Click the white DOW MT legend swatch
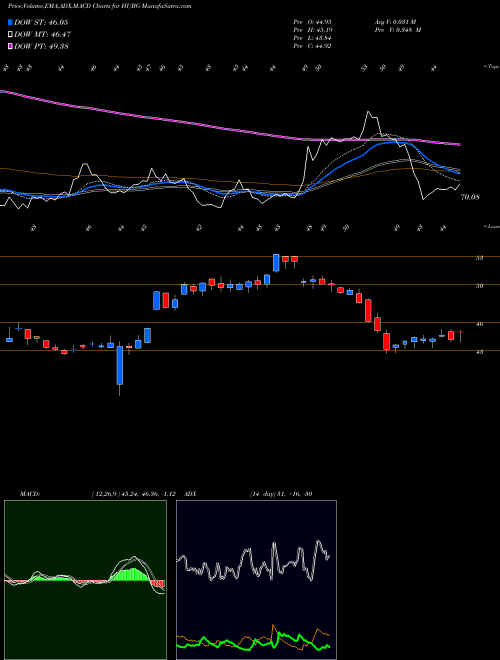The width and height of the screenshot is (500, 660). coord(11,35)
